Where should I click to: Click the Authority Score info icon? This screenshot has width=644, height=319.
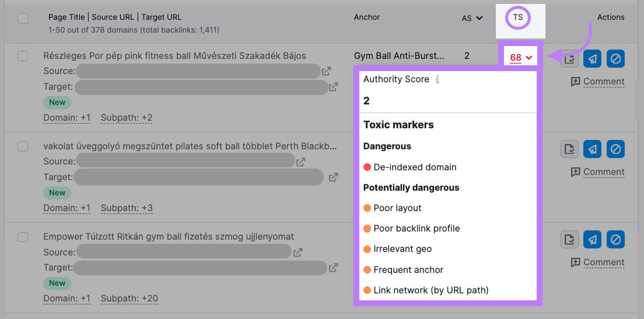437,79
